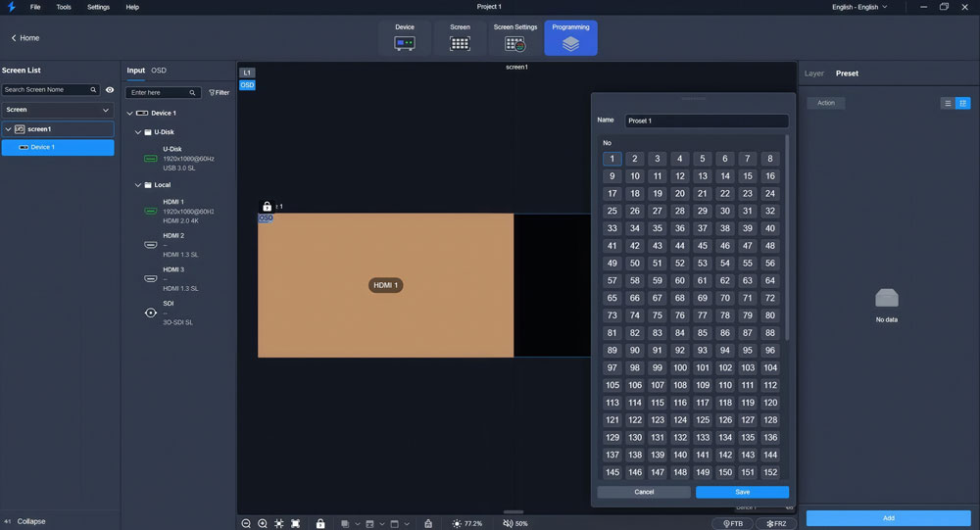980x530 pixels.
Task: Switch preset view to grid layout
Action: coord(962,103)
